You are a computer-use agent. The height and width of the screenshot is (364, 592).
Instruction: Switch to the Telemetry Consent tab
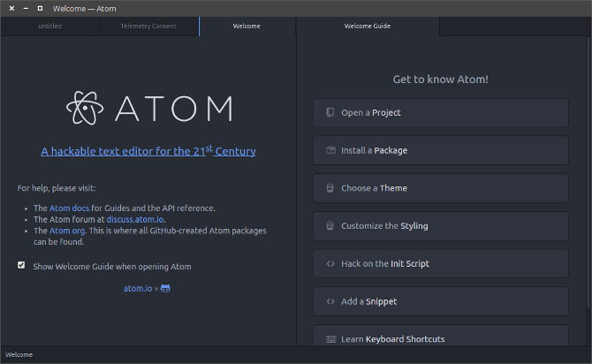(148, 26)
